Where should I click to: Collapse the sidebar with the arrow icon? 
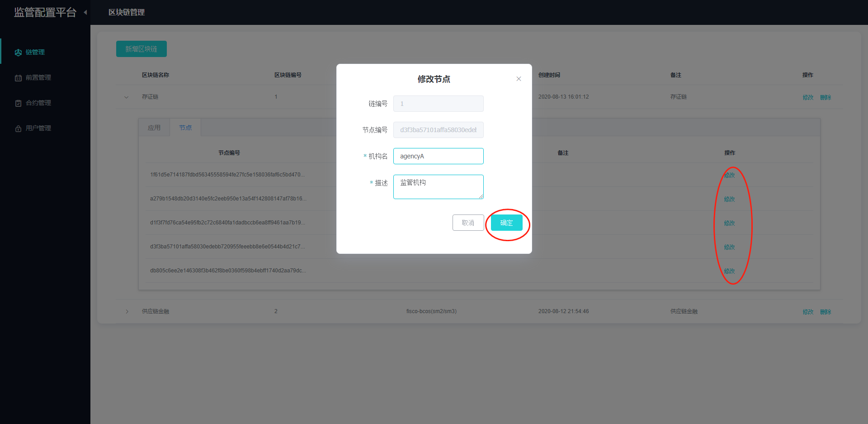pyautogui.click(x=85, y=12)
